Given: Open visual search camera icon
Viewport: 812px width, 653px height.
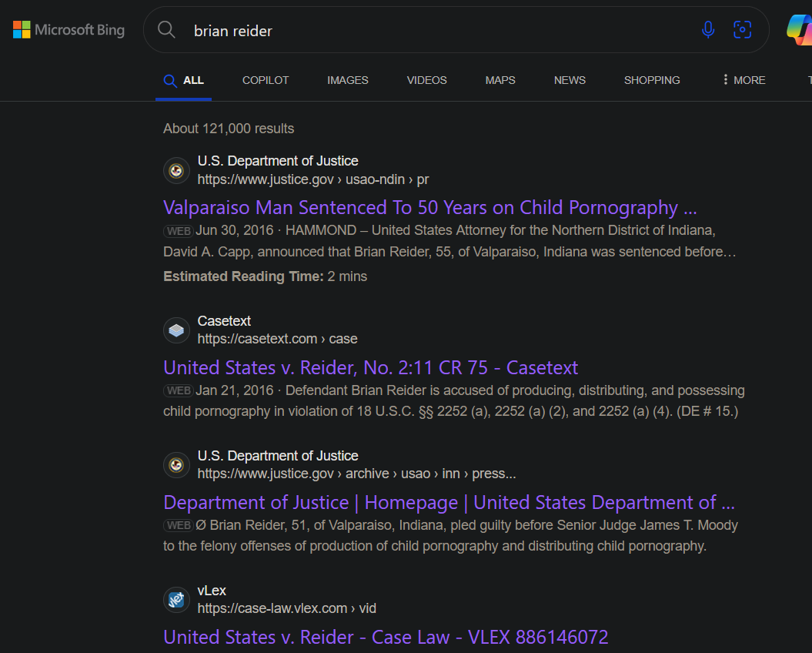Looking at the screenshot, I should coord(742,29).
